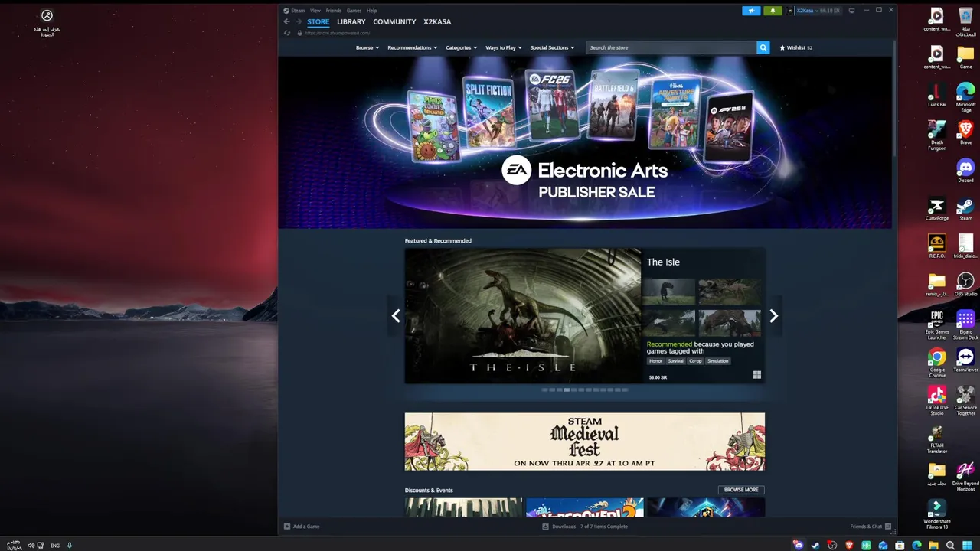Image resolution: width=980 pixels, height=551 pixels.
Task: Click the Survival tag on The Isle
Action: 675,361
